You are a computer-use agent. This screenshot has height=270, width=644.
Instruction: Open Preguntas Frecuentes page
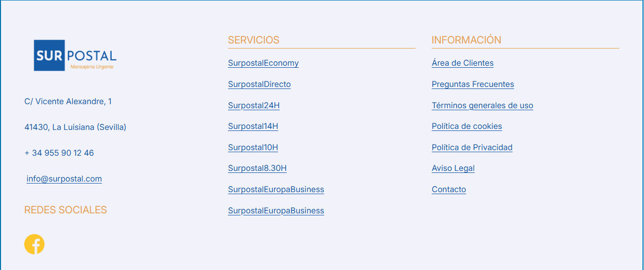(473, 84)
